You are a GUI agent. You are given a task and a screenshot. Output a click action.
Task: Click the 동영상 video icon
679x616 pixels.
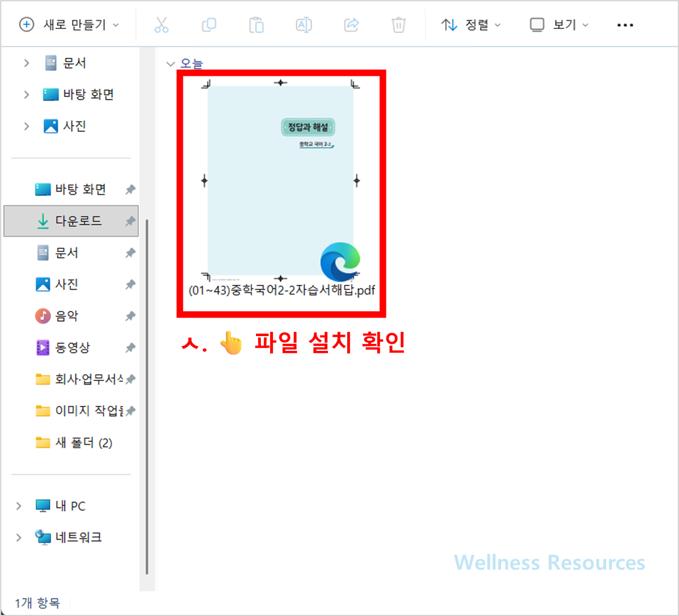tap(43, 348)
